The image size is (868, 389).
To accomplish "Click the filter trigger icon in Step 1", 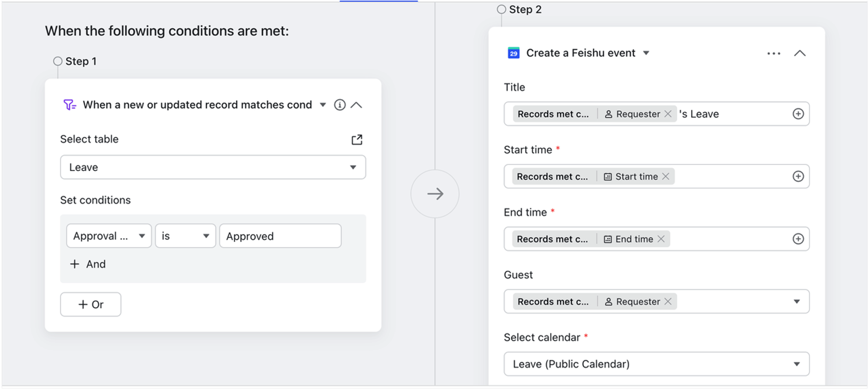I will (70, 105).
